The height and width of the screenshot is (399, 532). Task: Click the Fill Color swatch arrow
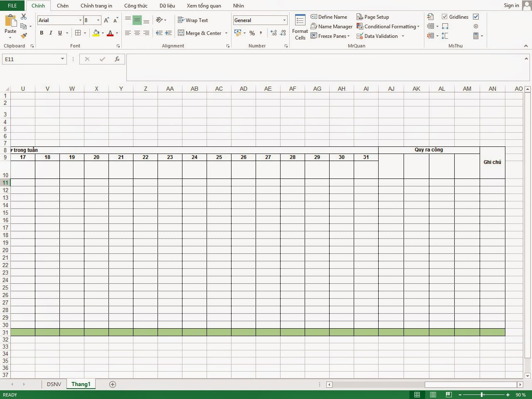pos(102,33)
